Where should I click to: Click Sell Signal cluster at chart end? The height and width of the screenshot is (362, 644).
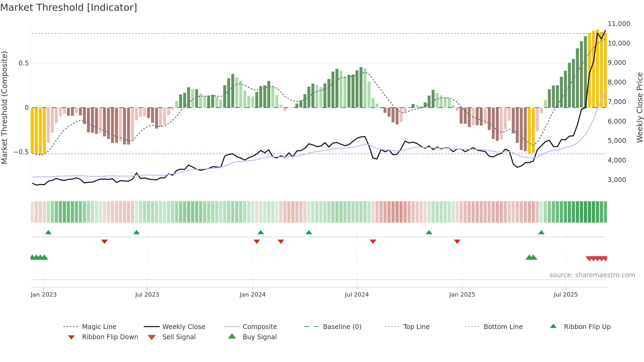[597, 259]
